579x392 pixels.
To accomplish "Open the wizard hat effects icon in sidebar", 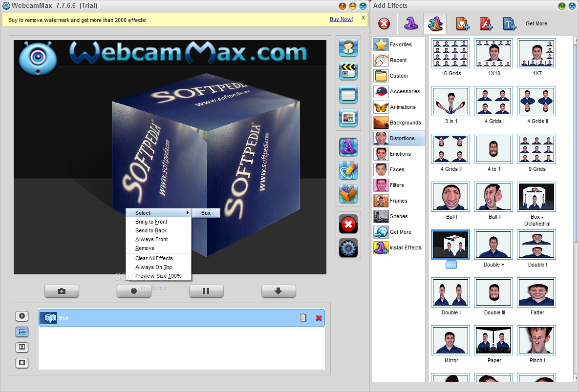I will point(348,147).
